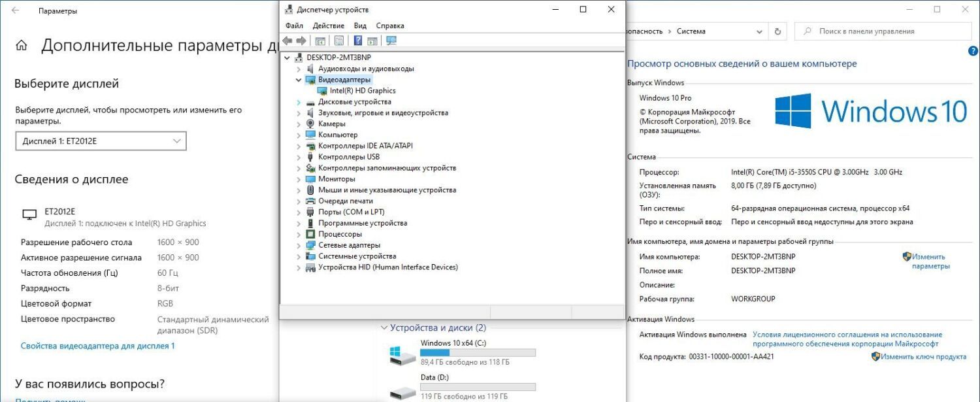Click the refresh button beside the address bar
Screen dimensions: 980x402
[x=777, y=31]
